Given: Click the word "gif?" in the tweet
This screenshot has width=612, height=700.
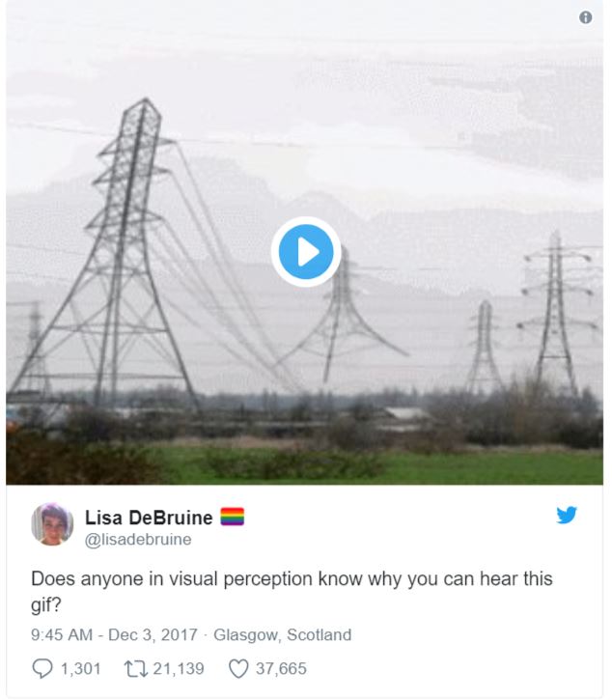Looking at the screenshot, I should [45, 605].
